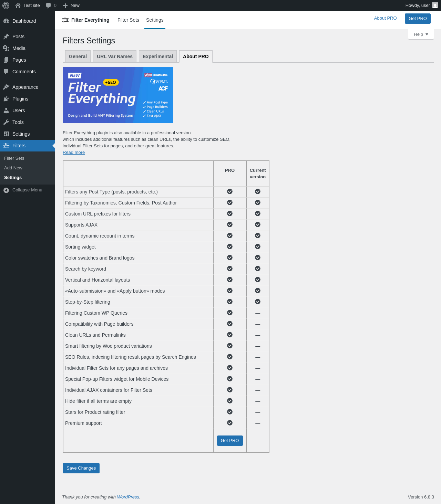Click the Filters icon in sidebar
Viewport: 441px width, 504px height.
tap(6, 146)
